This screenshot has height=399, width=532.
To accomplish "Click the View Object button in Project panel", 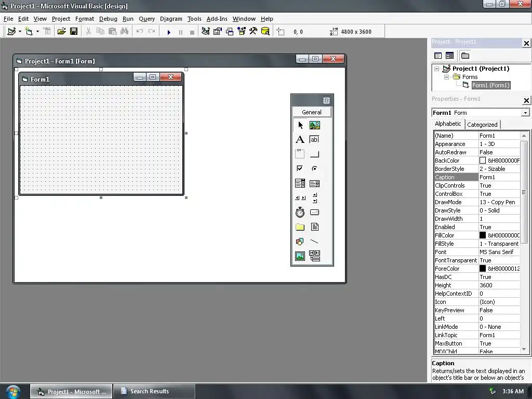I will 449,56.
